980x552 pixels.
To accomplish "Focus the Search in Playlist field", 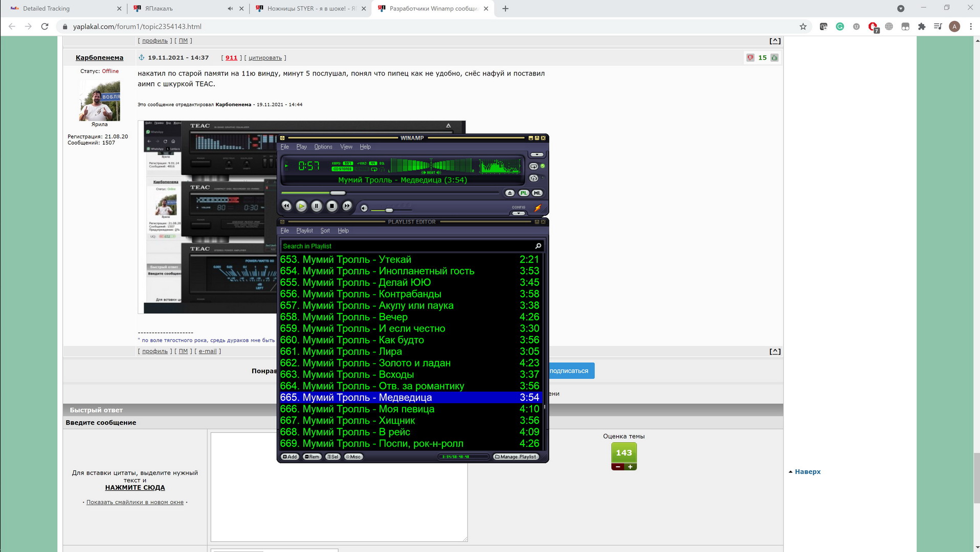I will (x=407, y=246).
